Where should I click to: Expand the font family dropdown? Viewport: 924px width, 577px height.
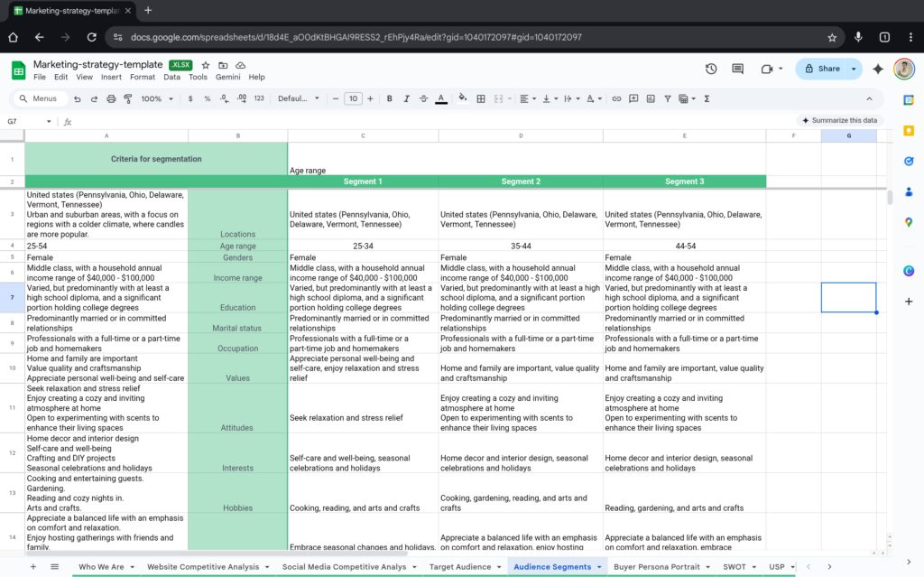[298, 98]
